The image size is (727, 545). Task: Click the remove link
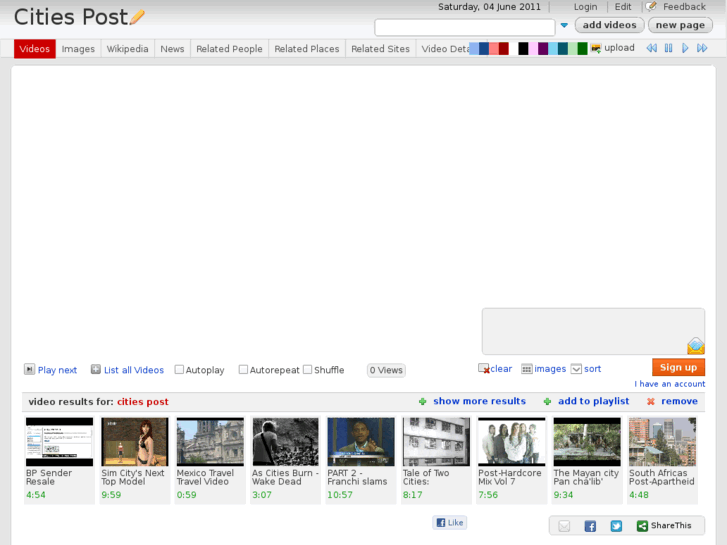coord(679,401)
